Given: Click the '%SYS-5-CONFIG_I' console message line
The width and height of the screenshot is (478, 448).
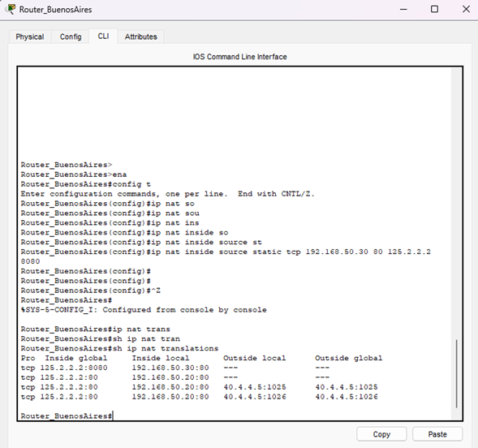Looking at the screenshot, I should (x=144, y=310).
